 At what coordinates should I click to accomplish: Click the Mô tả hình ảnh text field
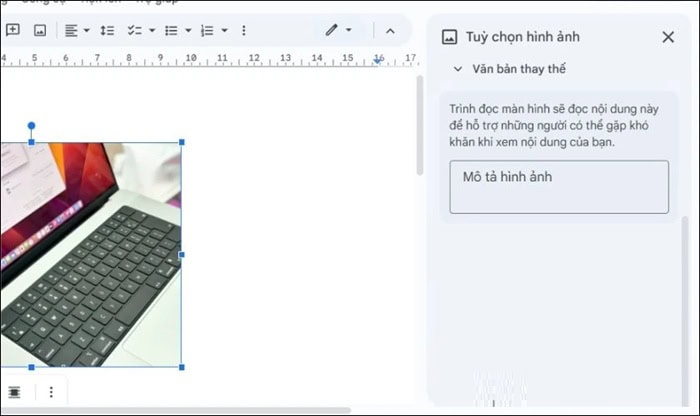click(x=559, y=187)
